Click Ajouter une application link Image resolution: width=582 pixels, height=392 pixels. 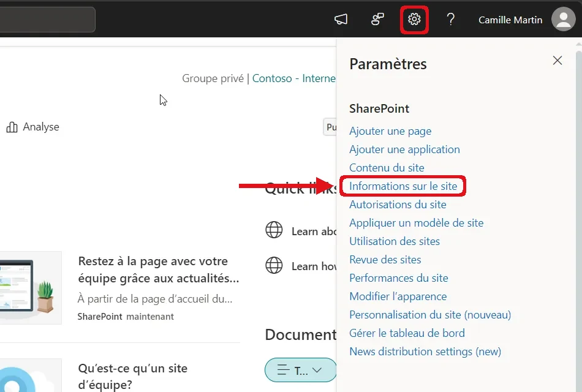click(404, 149)
